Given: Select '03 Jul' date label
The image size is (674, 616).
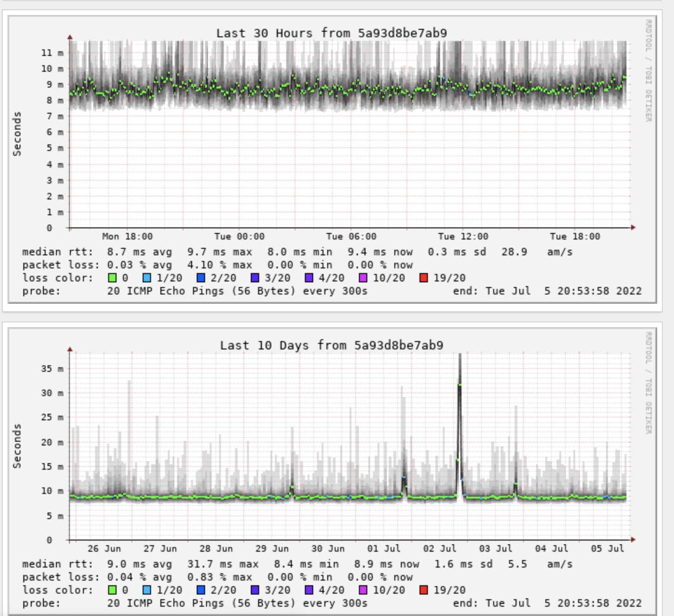Looking at the screenshot, I should click(495, 548).
